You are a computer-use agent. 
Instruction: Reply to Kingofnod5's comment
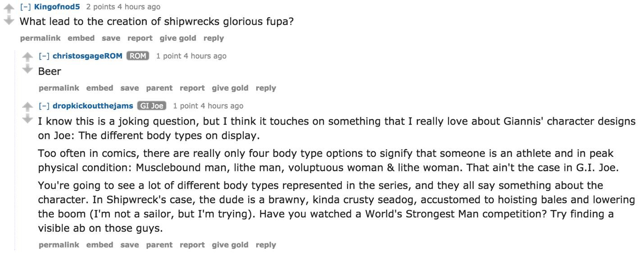[x=213, y=38]
